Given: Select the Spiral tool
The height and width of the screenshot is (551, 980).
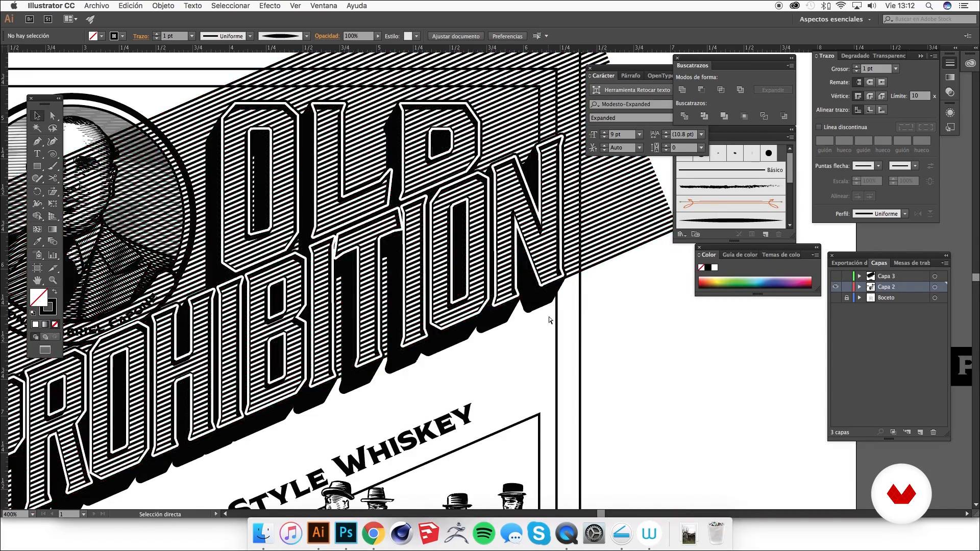Looking at the screenshot, I should 53,154.
